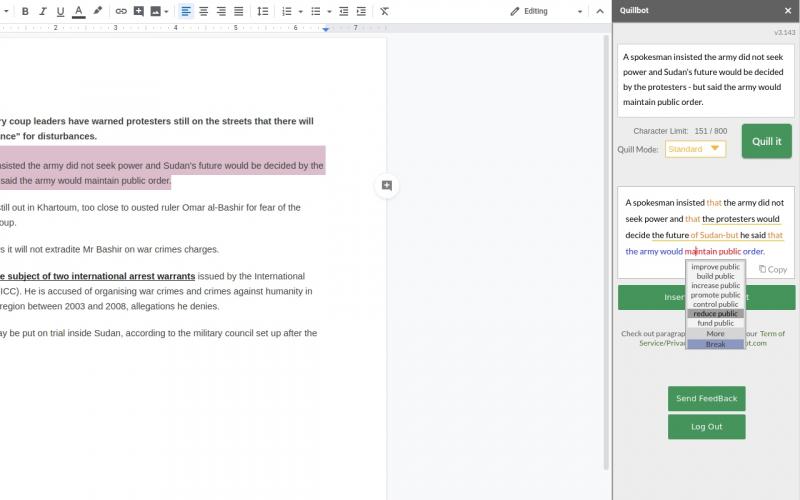Expand bulleted list style dropdown
Screen dimensions: 800x500
(329, 11)
